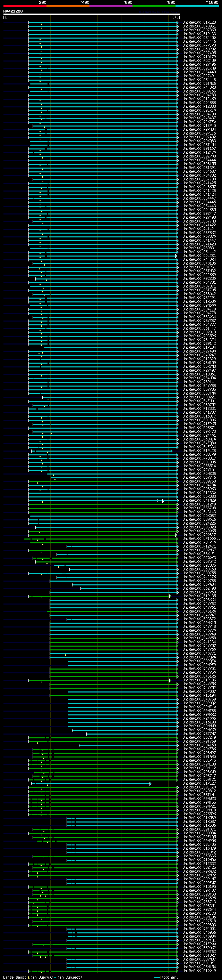Image resolution: width=222 pixels, height=980 pixels.
Task: Open hit UniRef100_Q1KLZ3
Action: point(199,23)
